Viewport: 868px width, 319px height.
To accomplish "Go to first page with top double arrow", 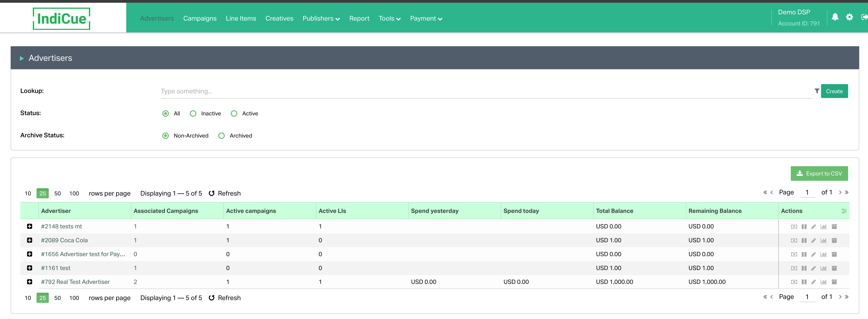I will pyautogui.click(x=765, y=192).
